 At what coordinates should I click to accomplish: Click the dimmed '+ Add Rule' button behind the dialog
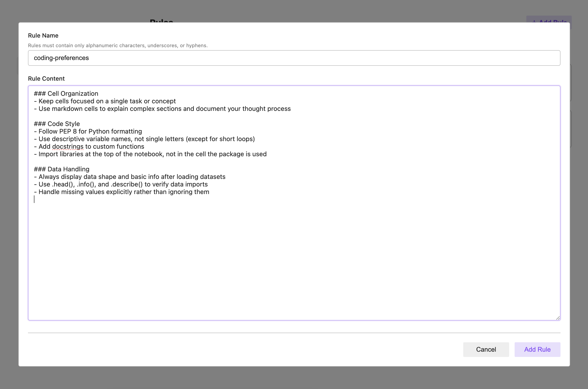pyautogui.click(x=549, y=19)
